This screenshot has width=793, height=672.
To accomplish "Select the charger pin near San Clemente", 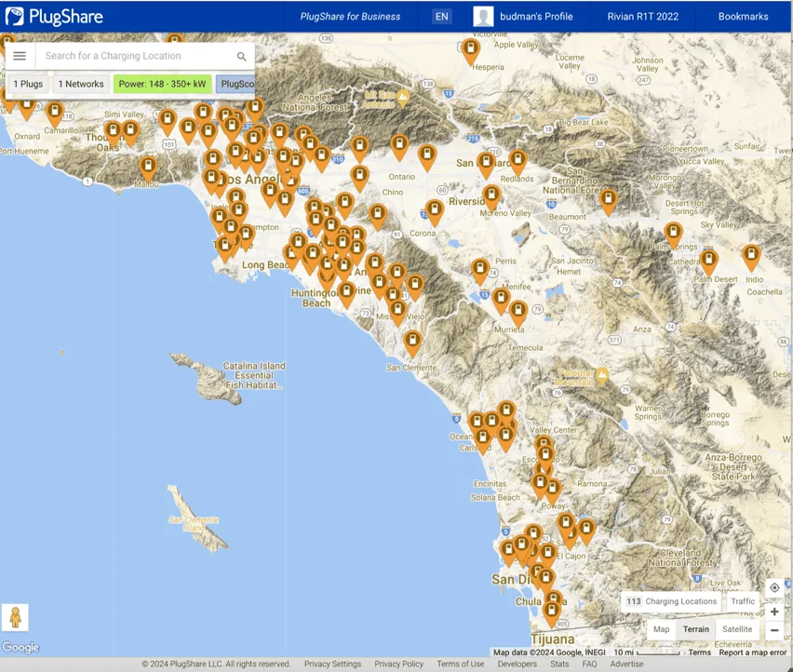I will tap(412, 343).
